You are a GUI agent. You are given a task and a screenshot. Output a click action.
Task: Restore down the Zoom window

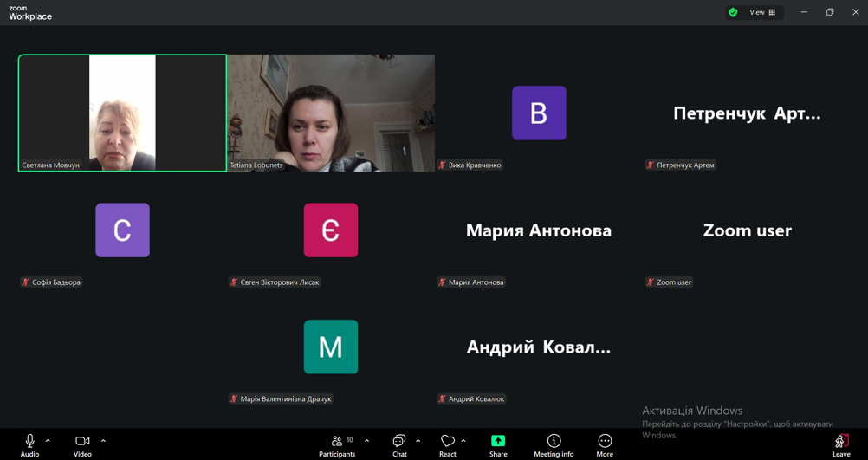click(x=830, y=12)
